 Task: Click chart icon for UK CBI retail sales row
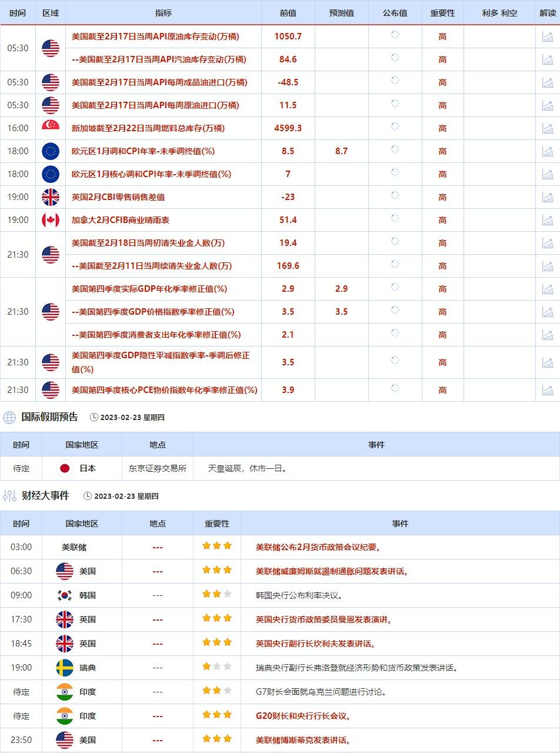point(548,197)
